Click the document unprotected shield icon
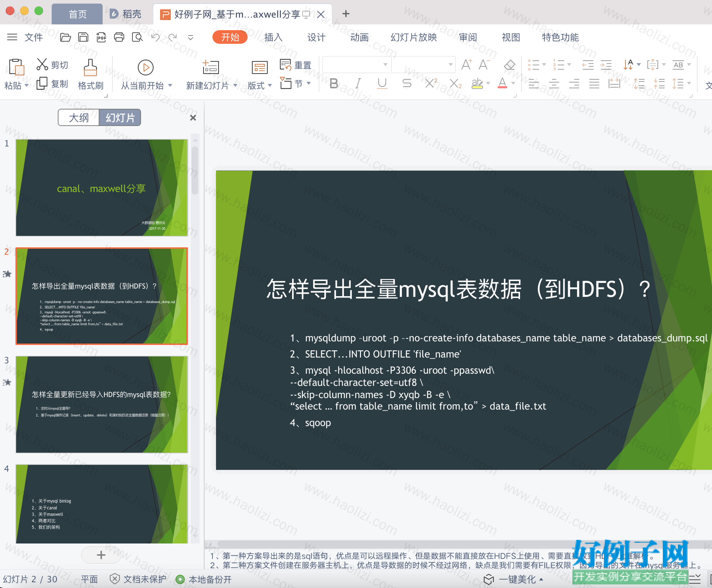This screenshot has width=712, height=588. point(114,579)
